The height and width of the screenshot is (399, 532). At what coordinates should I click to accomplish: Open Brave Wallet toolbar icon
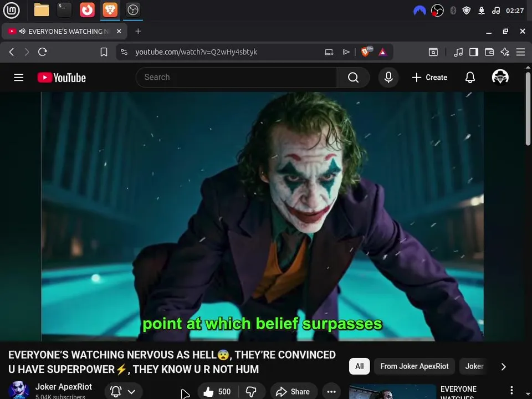489,52
